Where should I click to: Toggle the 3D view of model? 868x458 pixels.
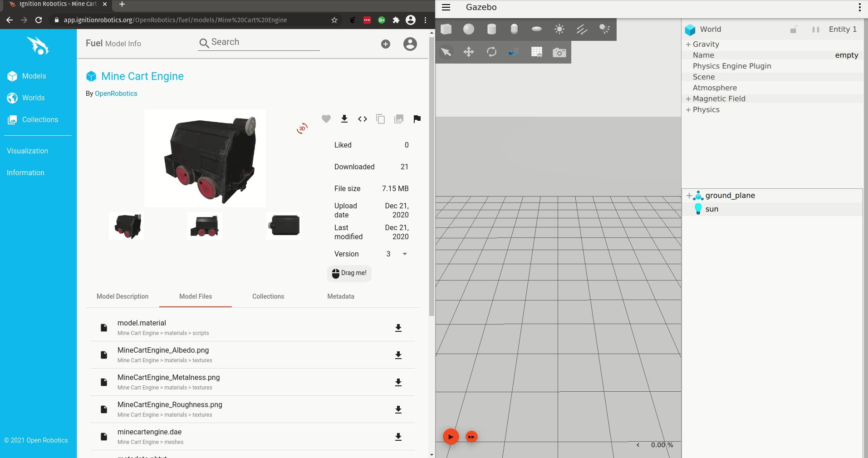tap(302, 128)
